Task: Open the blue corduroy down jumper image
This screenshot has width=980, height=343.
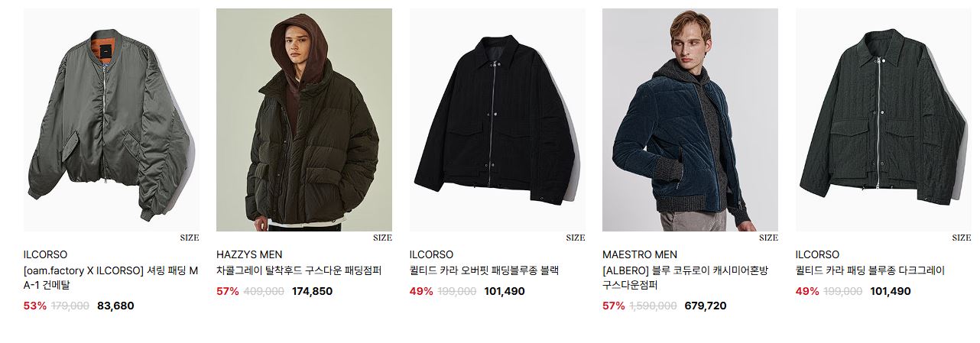Action: coord(690,120)
